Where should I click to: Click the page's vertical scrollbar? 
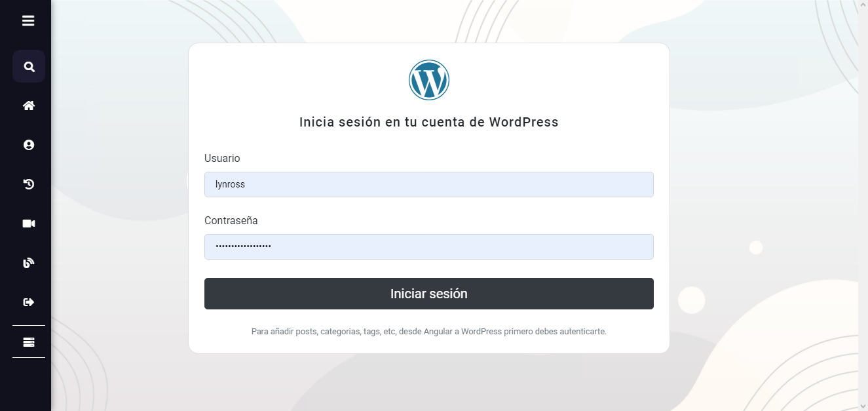[x=863, y=205]
